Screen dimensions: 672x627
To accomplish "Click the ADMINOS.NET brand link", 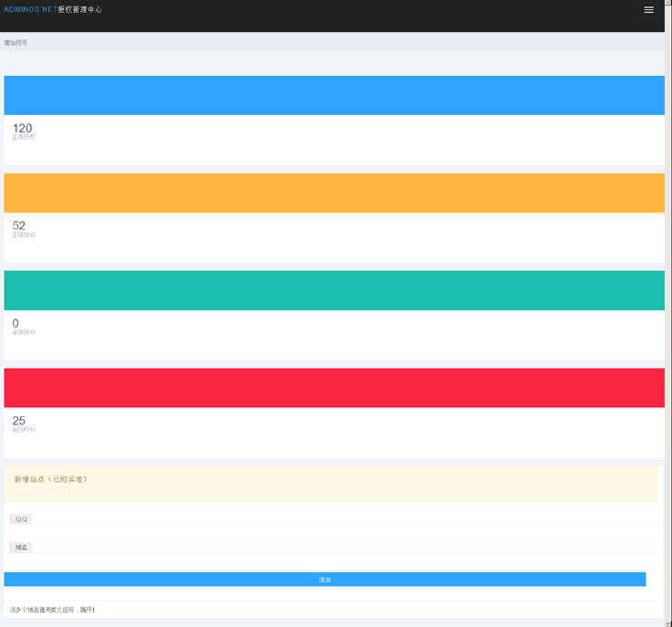I will pos(53,9).
